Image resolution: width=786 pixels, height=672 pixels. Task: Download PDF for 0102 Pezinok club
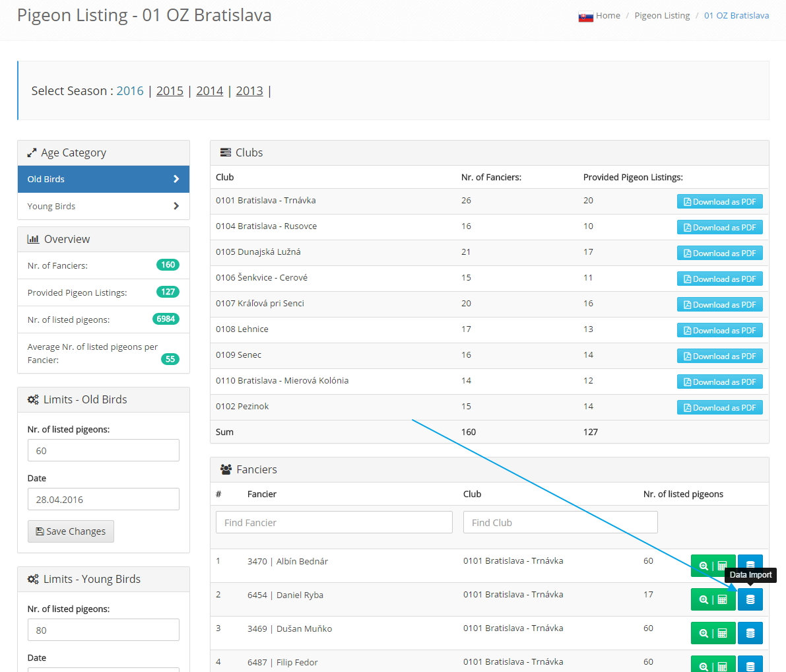click(719, 408)
